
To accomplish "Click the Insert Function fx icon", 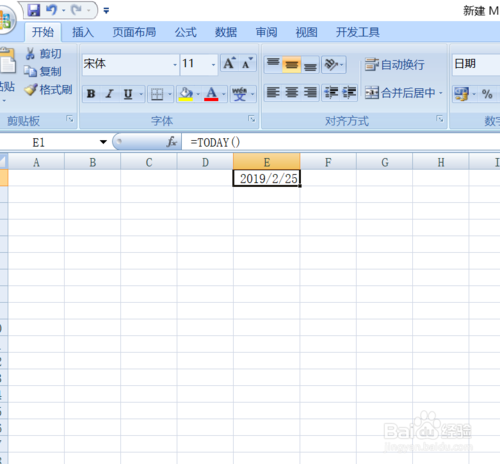I will (172, 142).
